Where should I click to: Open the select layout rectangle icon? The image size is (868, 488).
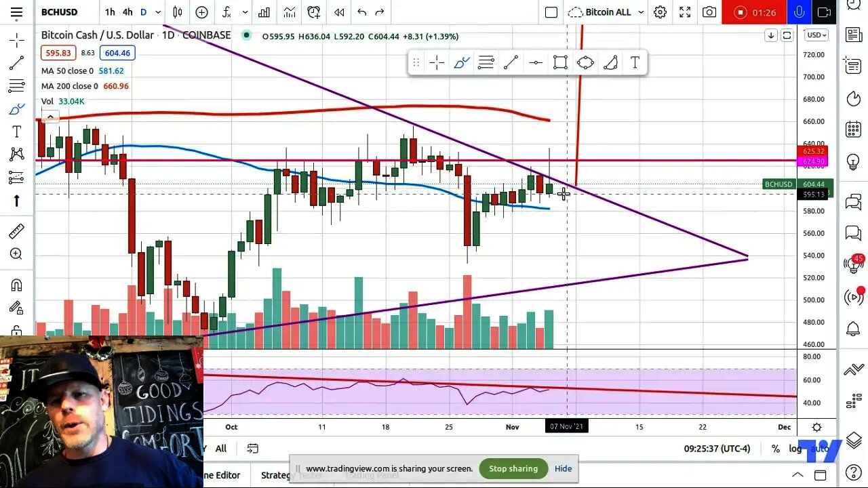551,12
